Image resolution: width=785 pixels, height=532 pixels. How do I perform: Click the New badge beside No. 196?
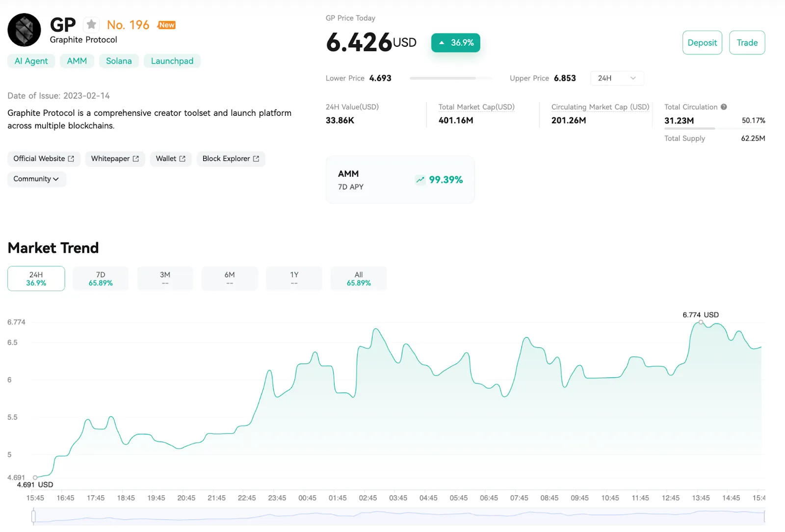166,25
